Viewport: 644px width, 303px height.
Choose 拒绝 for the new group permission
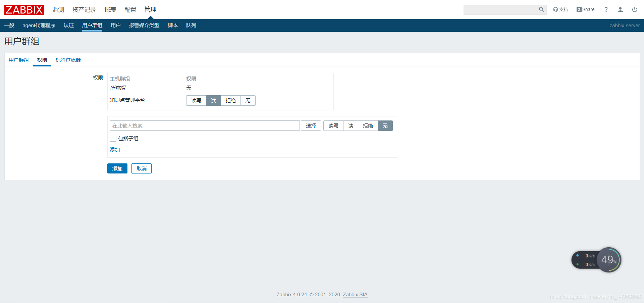[368, 125]
